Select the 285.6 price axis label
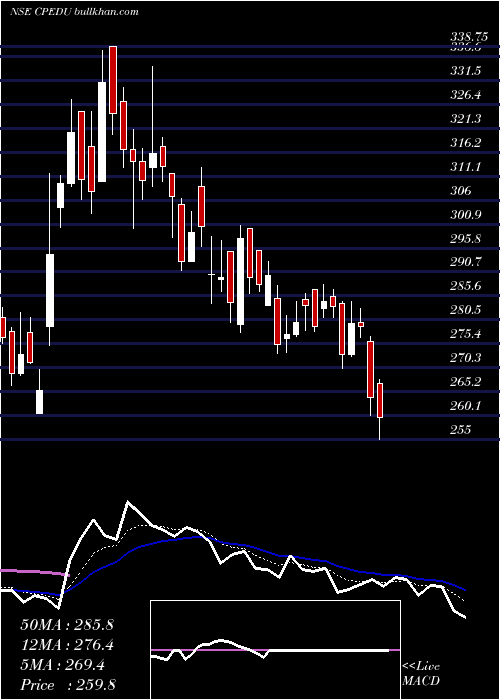500x700 pixels. tap(466, 286)
